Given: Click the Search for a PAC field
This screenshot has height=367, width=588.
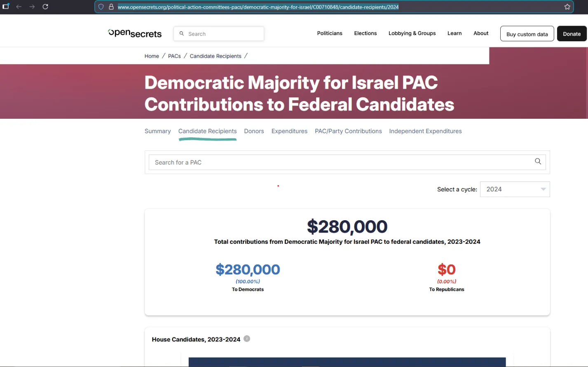Looking at the screenshot, I should pos(347,162).
